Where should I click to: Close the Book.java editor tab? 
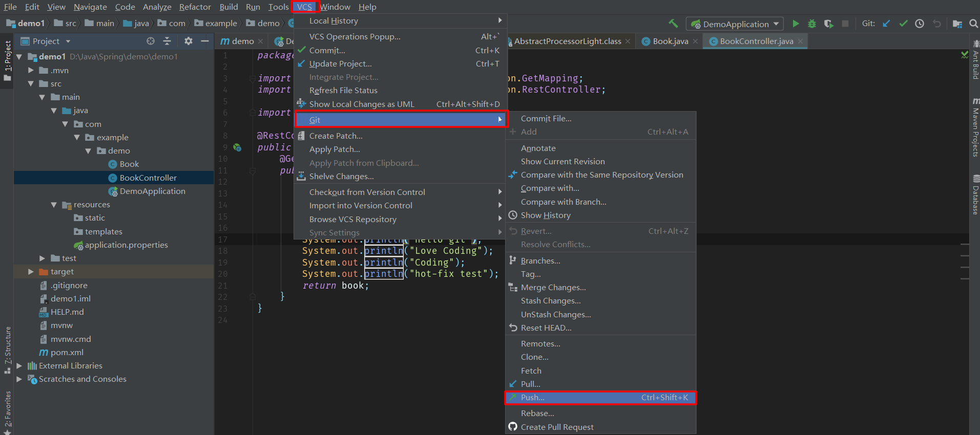click(x=695, y=41)
